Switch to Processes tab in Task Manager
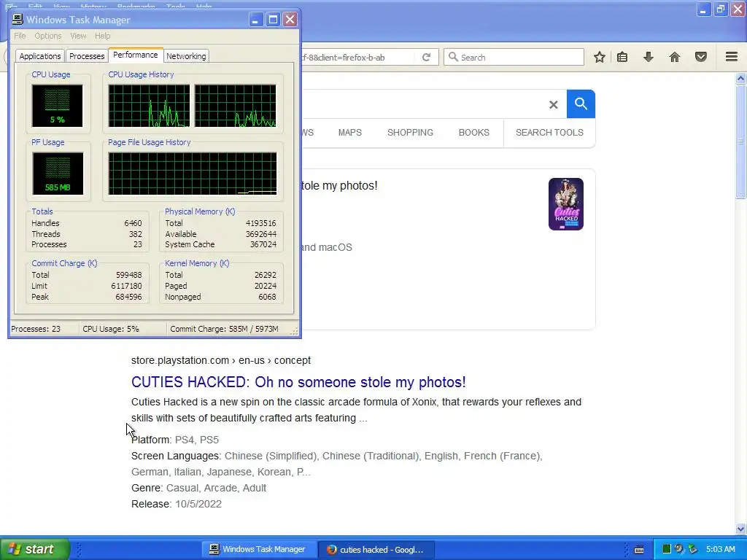Image resolution: width=747 pixels, height=560 pixels. tap(87, 56)
